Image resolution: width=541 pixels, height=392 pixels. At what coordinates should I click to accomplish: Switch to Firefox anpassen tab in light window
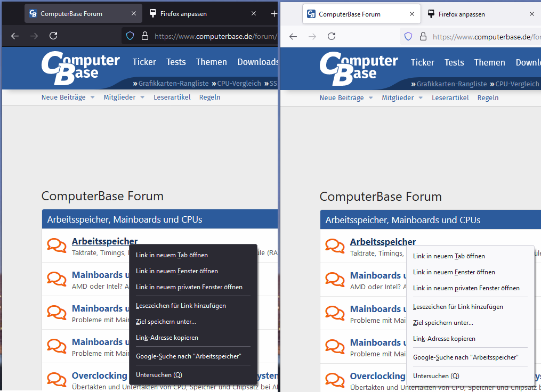tap(481, 14)
